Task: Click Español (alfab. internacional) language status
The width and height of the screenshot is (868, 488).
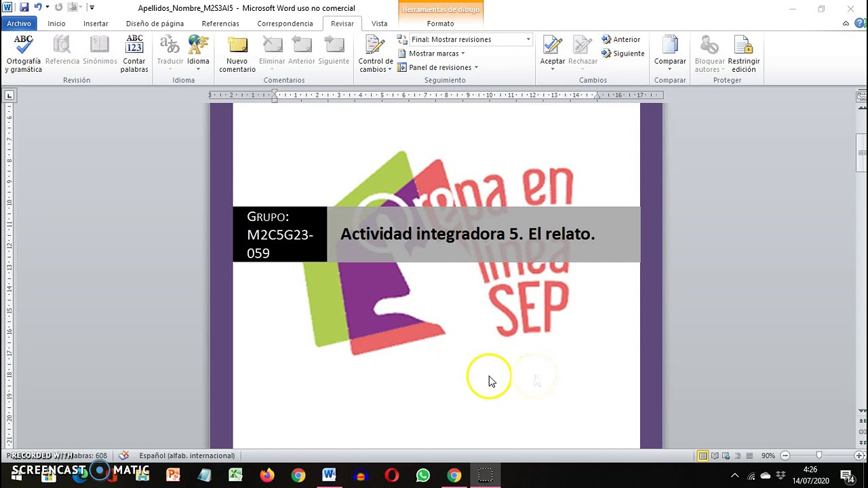Action: pyautogui.click(x=186, y=455)
